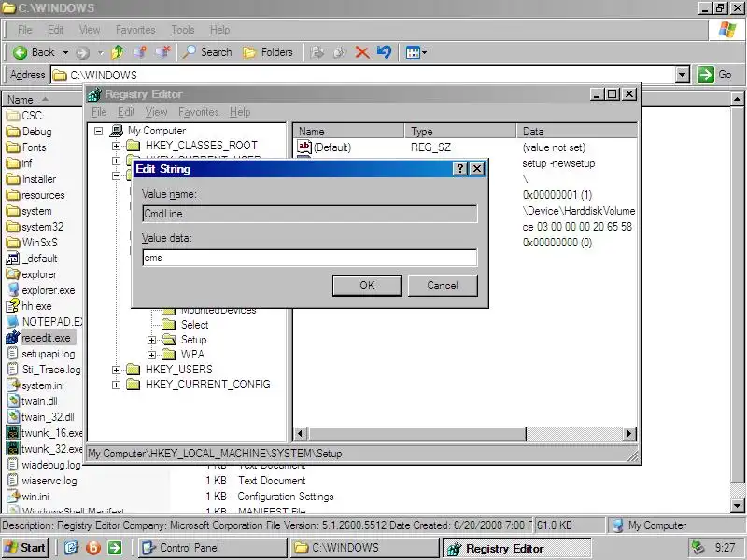
Task: Open Registry Editor's Help menu
Action: point(240,112)
